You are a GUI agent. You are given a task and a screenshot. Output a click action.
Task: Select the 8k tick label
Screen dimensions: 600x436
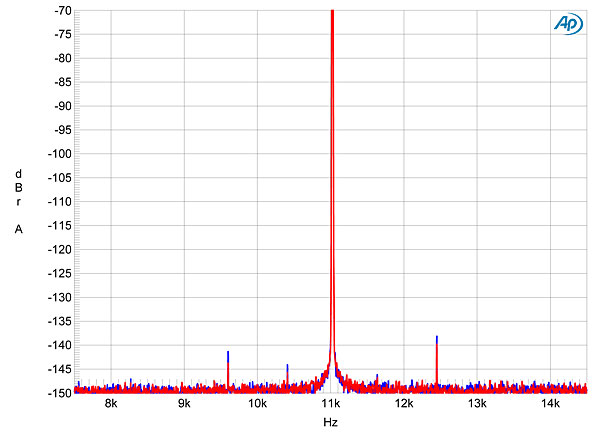111,404
